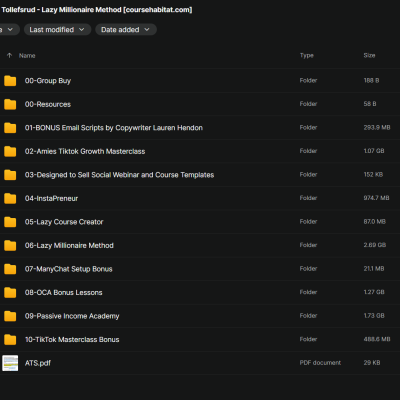Click Folder type in 00-Group Buy row
Screen dimensions: 400x400
pyautogui.click(x=308, y=80)
